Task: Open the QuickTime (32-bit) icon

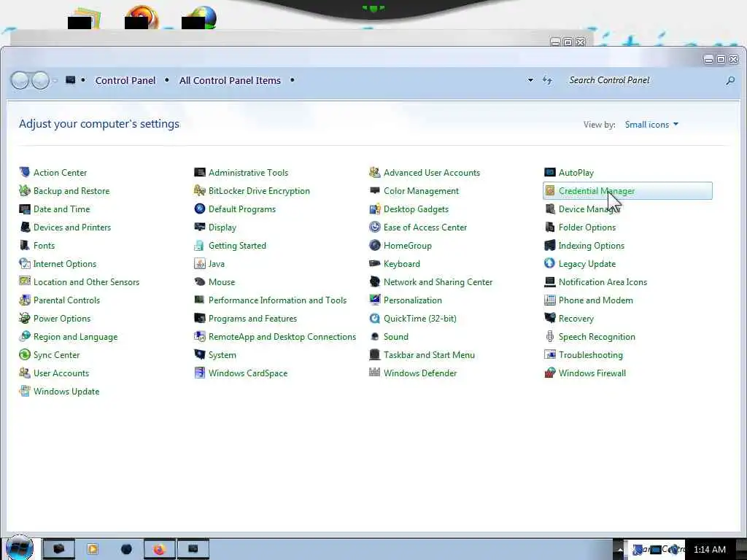Action: pos(375,318)
